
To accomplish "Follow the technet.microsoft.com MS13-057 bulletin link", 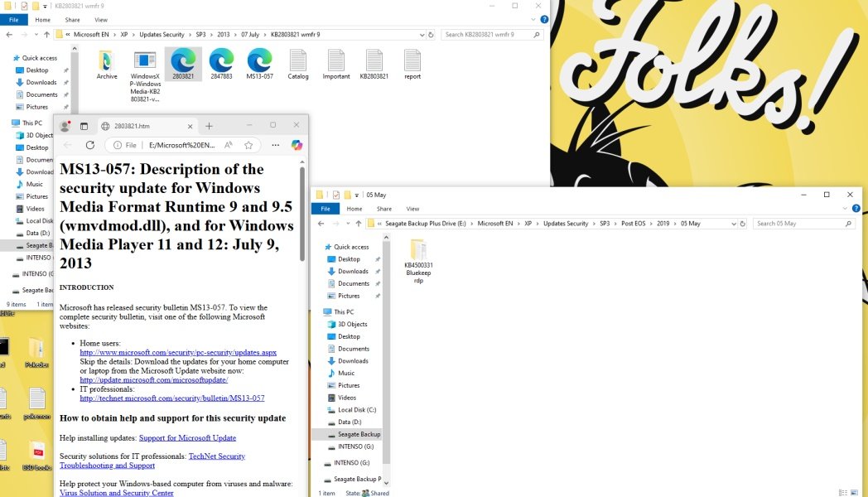I will 171,398.
